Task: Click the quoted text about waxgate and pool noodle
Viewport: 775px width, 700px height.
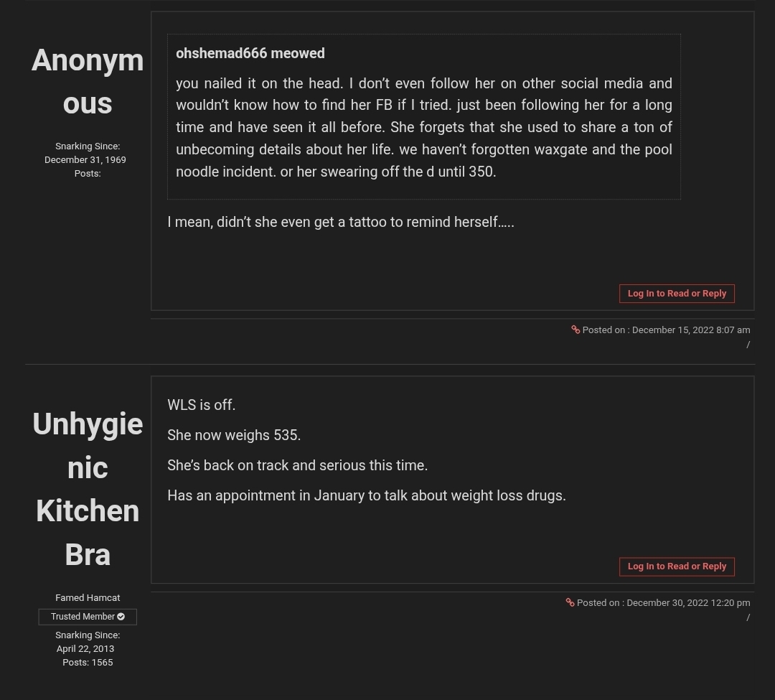Action: point(424,128)
